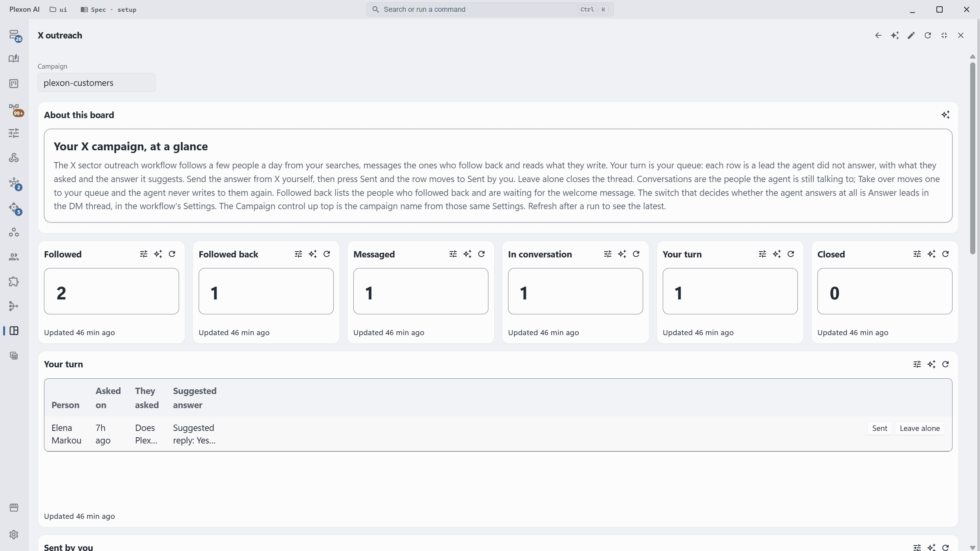Open the settings gear at the sidebar bottom

14,535
